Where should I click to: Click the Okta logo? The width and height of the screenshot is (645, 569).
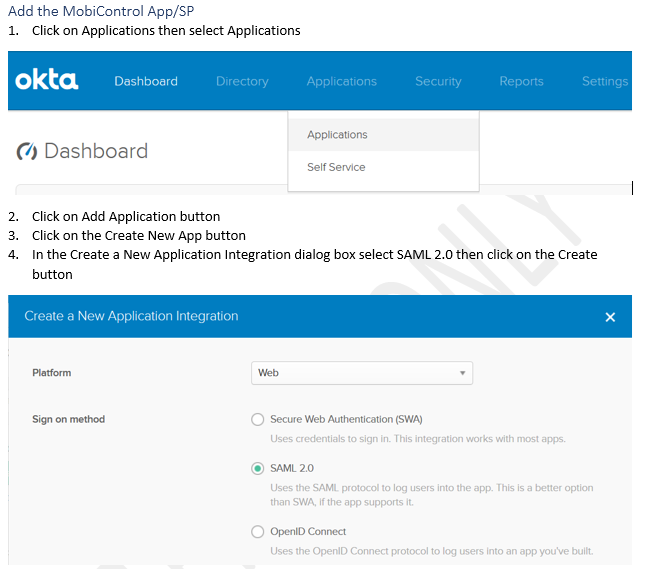(47, 81)
